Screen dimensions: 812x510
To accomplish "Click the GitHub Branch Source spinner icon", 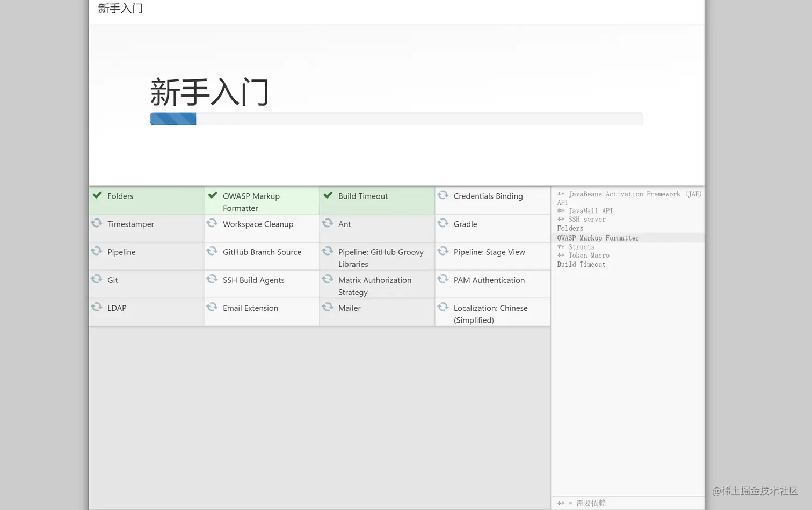I will click(212, 252).
